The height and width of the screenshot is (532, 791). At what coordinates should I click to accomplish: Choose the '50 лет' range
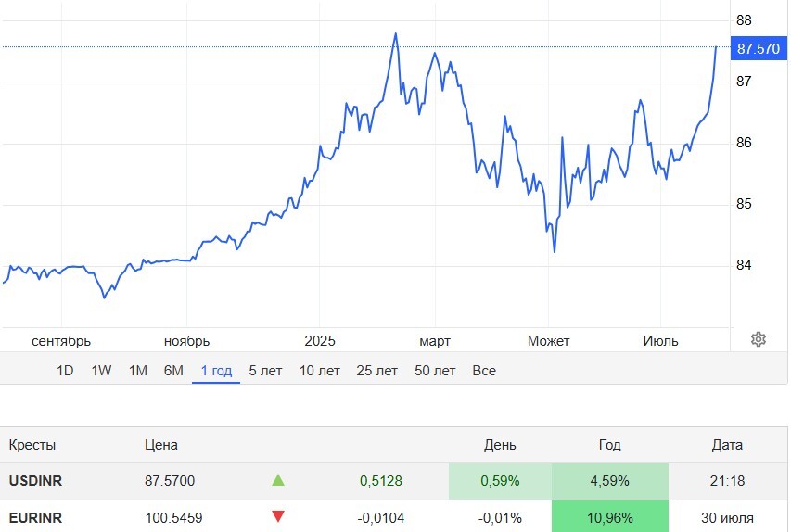coord(435,371)
